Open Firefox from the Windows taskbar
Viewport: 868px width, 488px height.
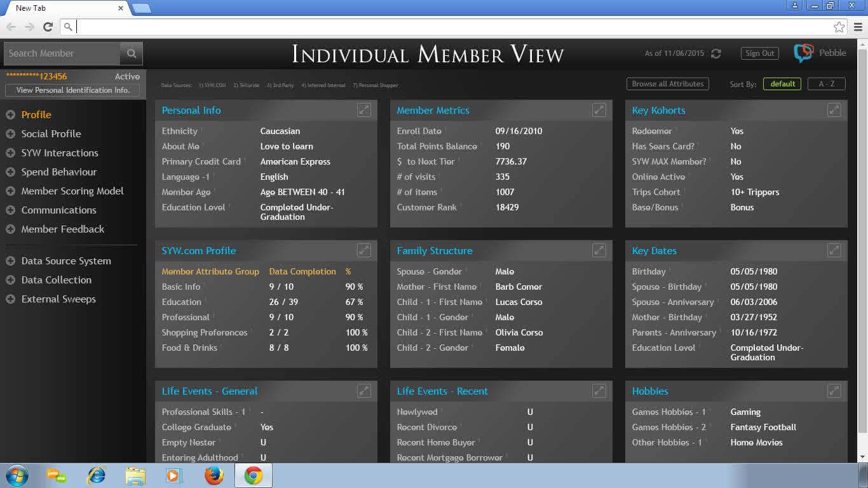(214, 475)
